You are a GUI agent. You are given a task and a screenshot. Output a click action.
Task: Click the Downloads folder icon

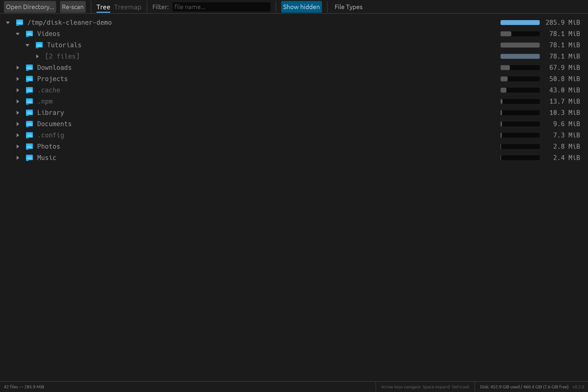29,68
